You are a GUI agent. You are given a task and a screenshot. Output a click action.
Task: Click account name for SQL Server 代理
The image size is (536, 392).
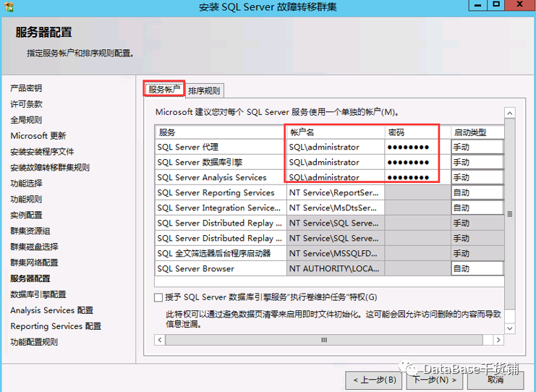(x=336, y=147)
